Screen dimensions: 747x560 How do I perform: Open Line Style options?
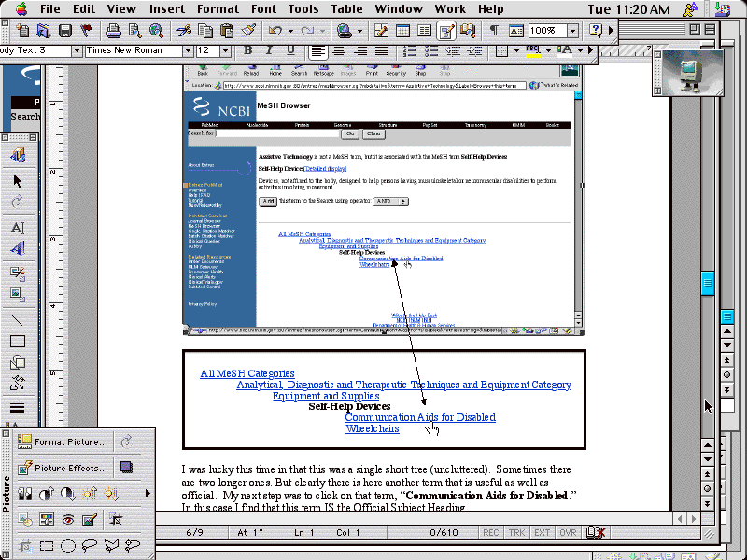(18, 408)
